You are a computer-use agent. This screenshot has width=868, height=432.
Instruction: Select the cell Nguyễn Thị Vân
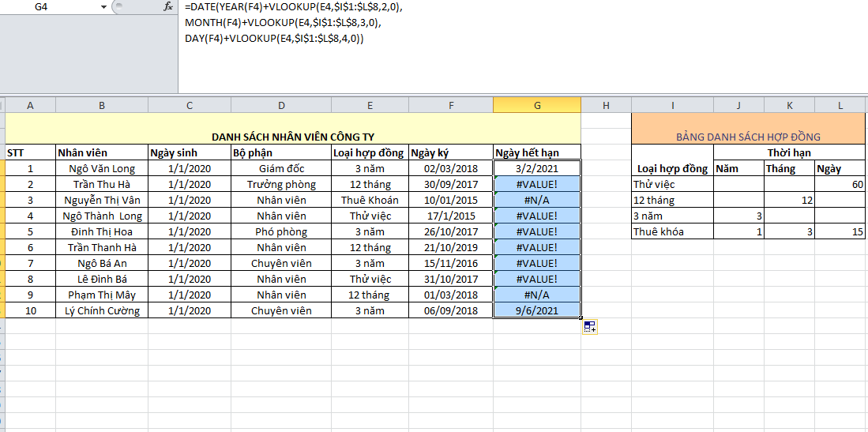tap(102, 200)
